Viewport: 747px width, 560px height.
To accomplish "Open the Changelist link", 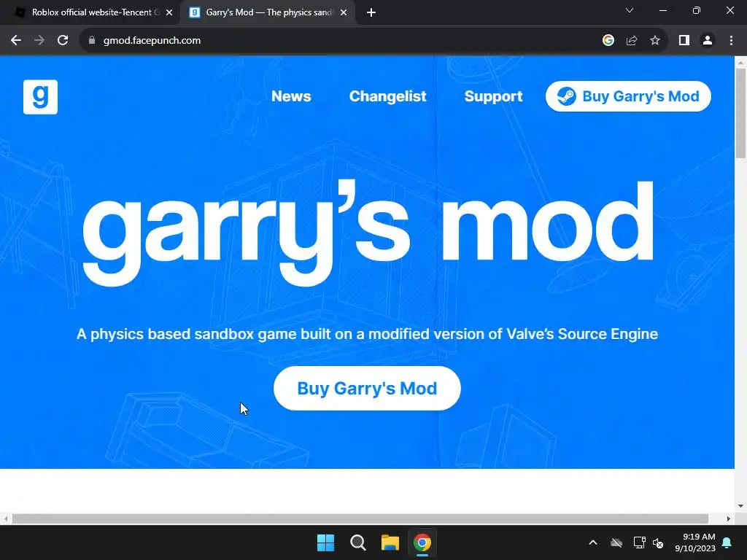I will coord(388,96).
